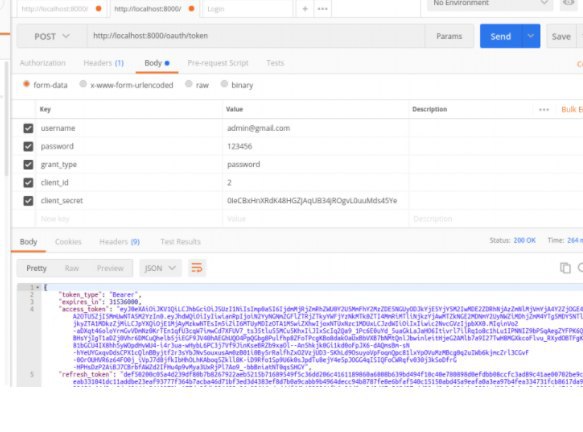583x432 pixels.
Task: Open the JSON format dropdown
Action: [160, 268]
